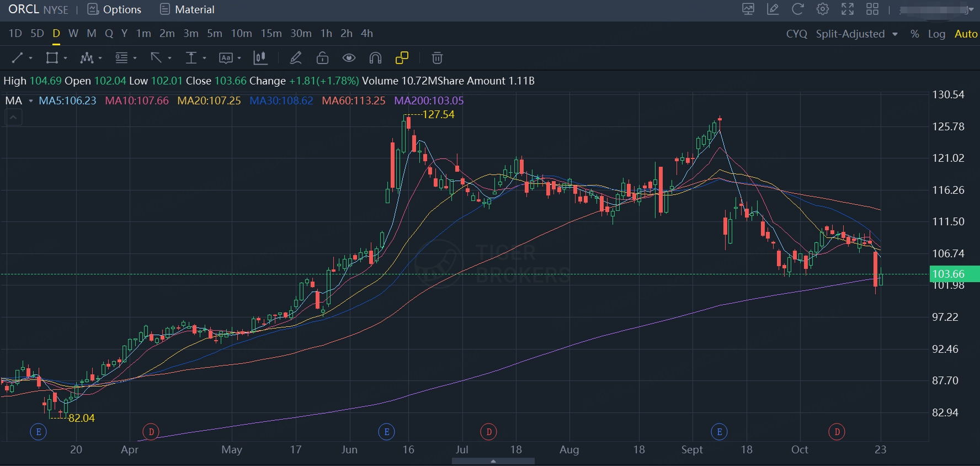This screenshot has width=980, height=466.
Task: Open the chart drawing edit icon
Action: [x=773, y=9]
